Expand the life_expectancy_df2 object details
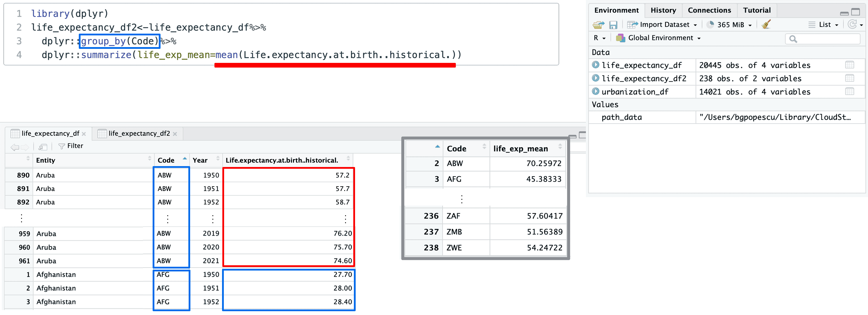Screen dimensions: 868x315 [595, 78]
